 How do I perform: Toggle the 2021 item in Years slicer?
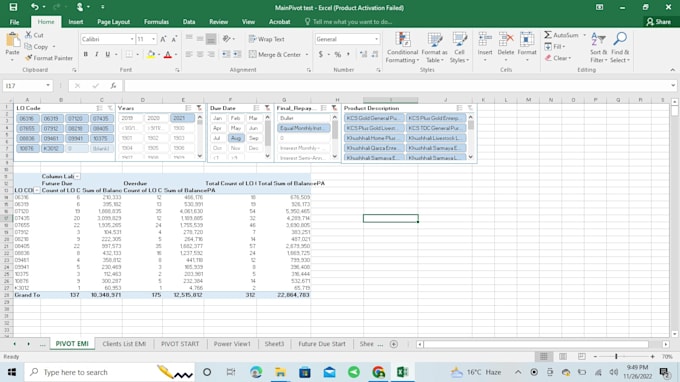[x=182, y=118]
